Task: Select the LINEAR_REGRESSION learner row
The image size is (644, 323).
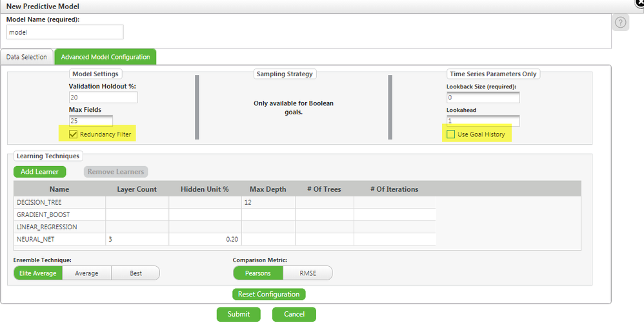Action: [225, 227]
